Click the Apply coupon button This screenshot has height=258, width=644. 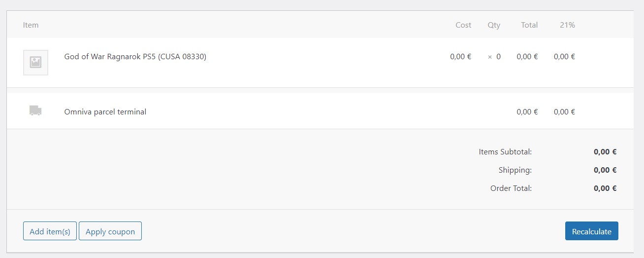tap(110, 231)
